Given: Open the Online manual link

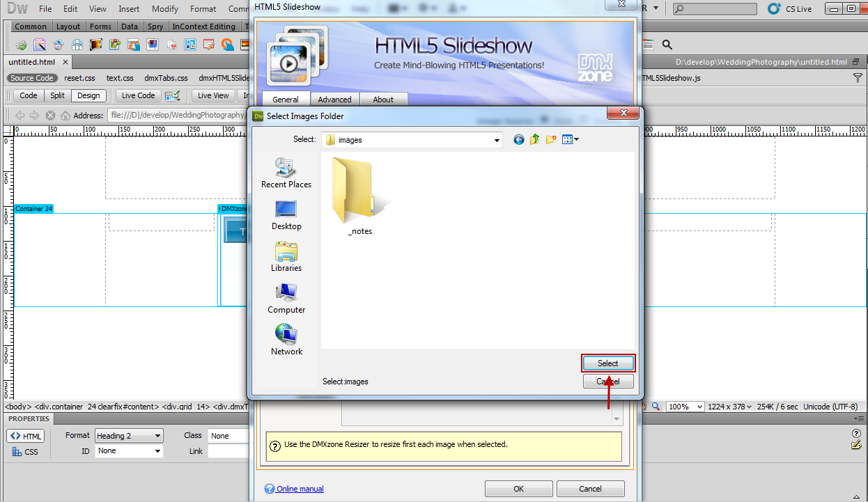Looking at the screenshot, I should (300, 489).
